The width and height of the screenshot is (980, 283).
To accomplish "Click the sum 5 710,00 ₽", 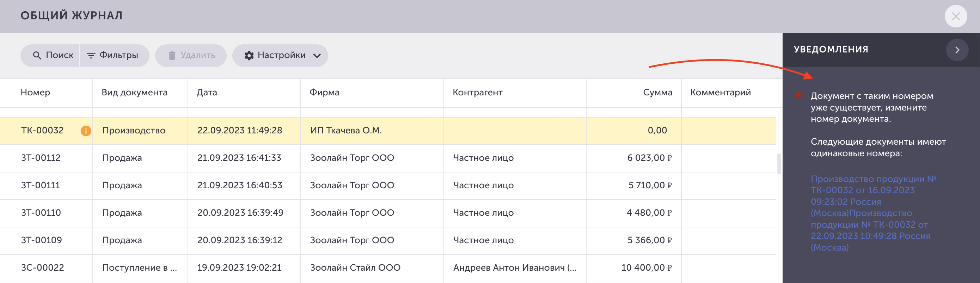I will pos(650,185).
